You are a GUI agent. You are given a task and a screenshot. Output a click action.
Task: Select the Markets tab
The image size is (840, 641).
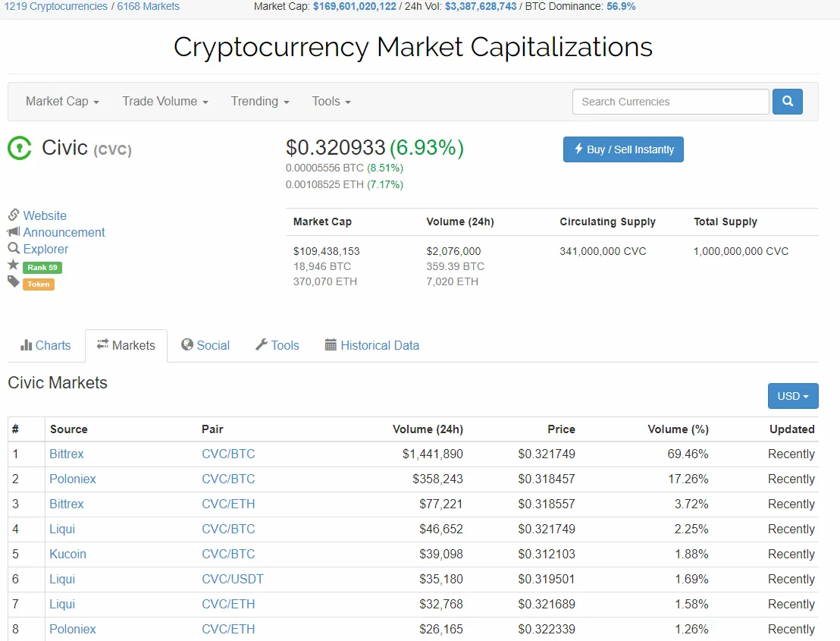click(126, 346)
